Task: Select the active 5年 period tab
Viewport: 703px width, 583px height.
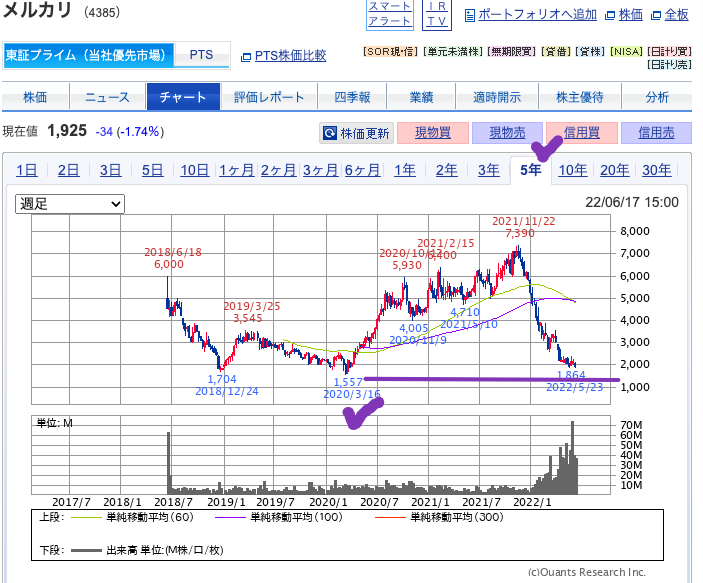Action: click(531, 170)
